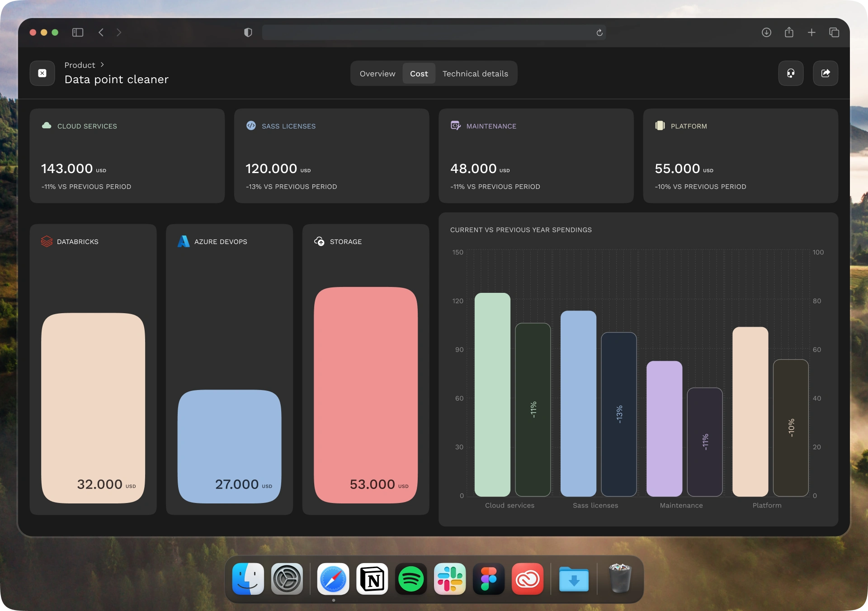Click the Product breadcrumb link

coord(80,65)
